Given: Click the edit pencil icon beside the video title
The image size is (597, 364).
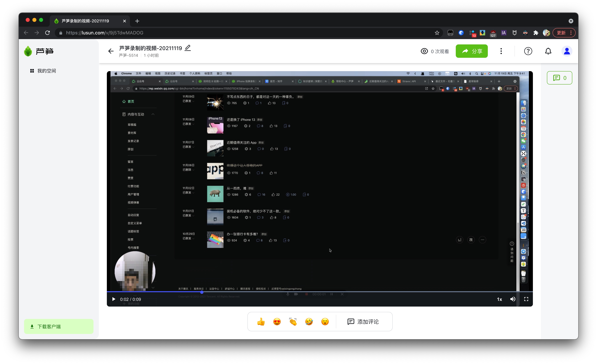Looking at the screenshot, I should [x=188, y=48].
